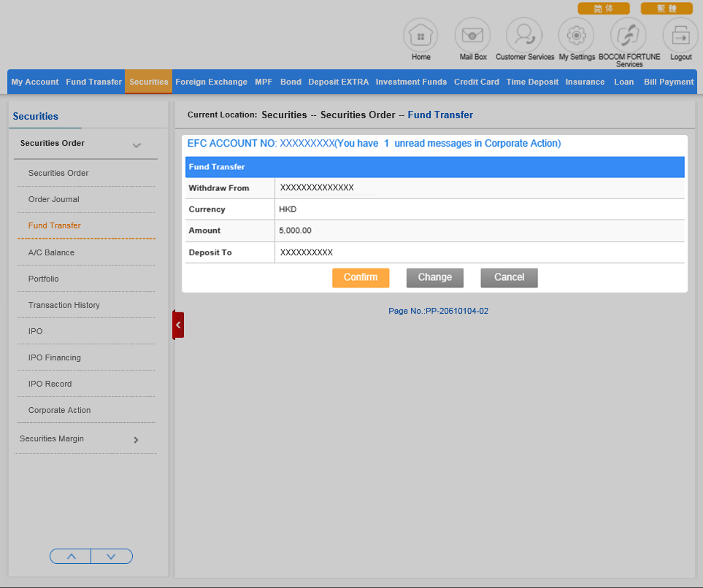703x588 pixels.
Task: Open the Mail Box envelope icon
Action: pos(472,35)
